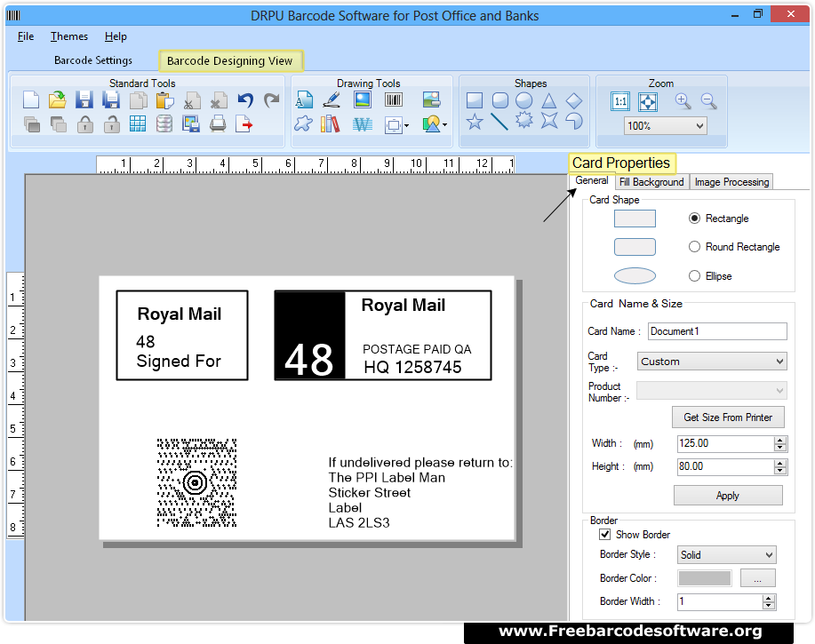Open the File menu
815x644 pixels.
(26, 36)
